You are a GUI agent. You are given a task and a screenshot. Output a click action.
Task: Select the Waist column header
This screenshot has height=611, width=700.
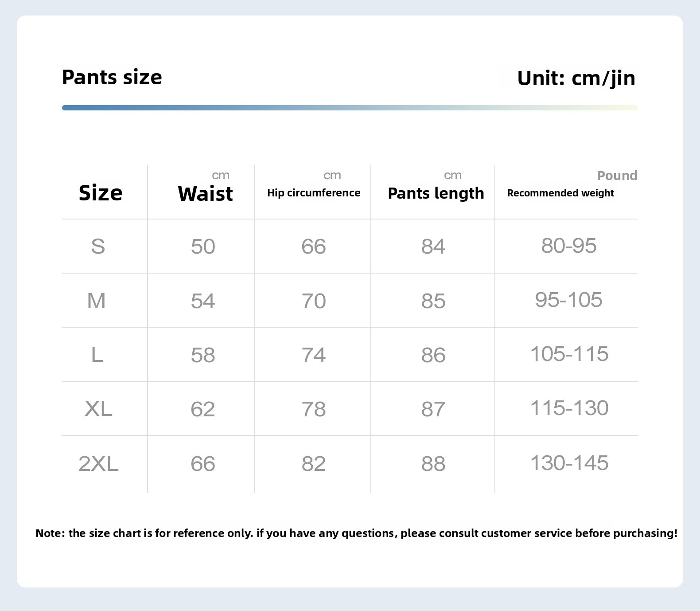[205, 194]
